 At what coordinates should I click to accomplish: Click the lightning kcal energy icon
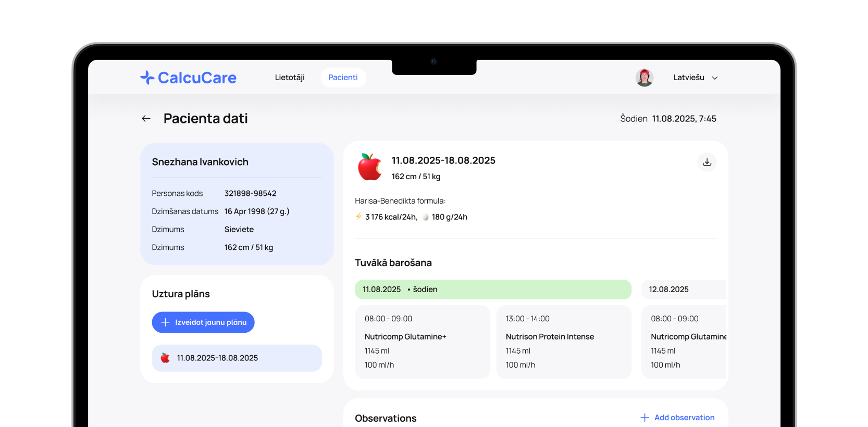pyautogui.click(x=358, y=217)
